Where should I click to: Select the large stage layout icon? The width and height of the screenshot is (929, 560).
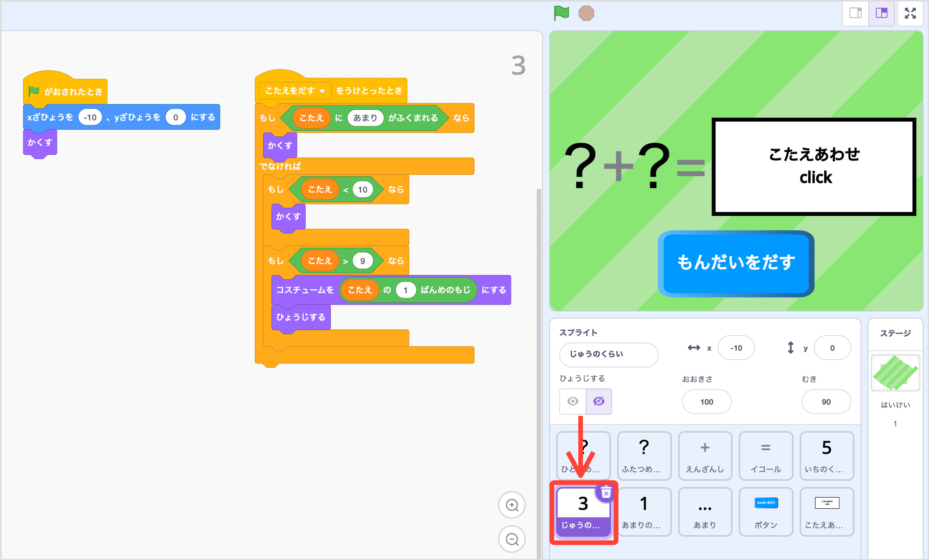[881, 13]
